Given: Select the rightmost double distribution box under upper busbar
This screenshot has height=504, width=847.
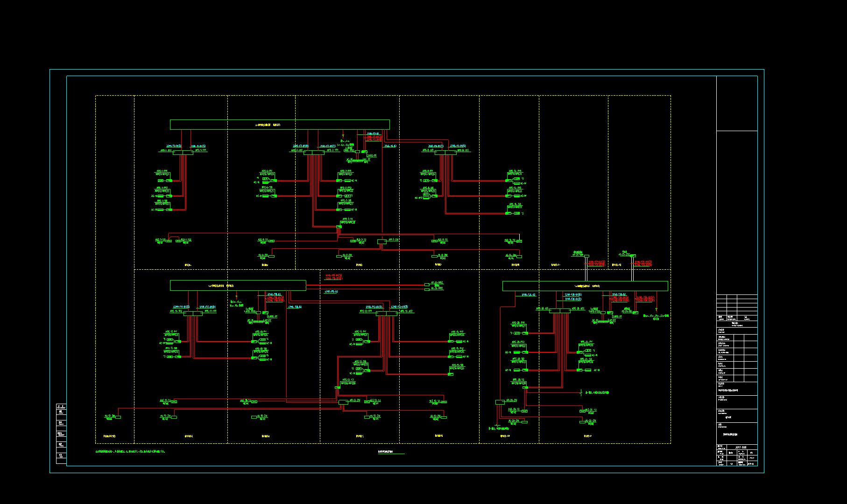Looking at the screenshot, I should (x=445, y=153).
